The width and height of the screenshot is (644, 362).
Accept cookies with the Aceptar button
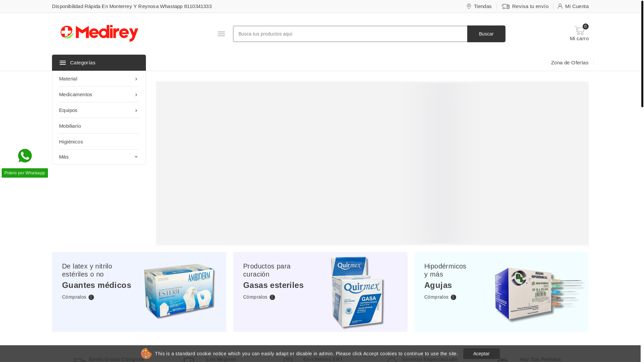coord(481,354)
